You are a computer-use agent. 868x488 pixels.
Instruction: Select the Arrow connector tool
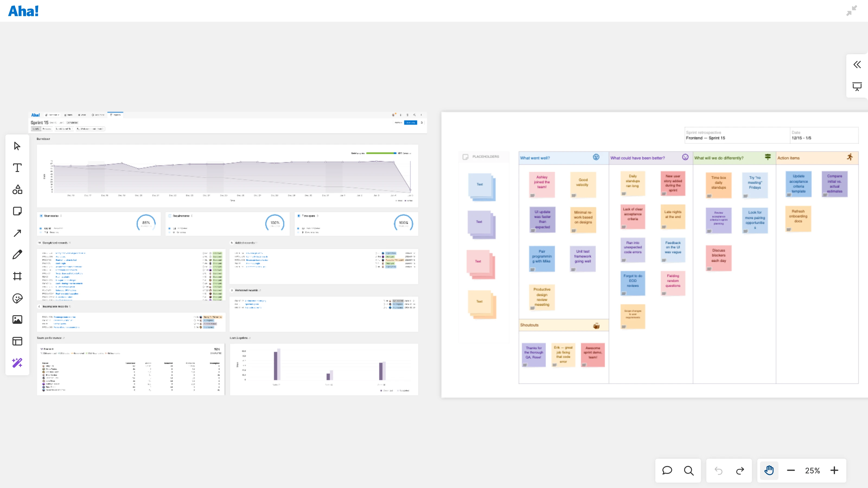pos(17,233)
